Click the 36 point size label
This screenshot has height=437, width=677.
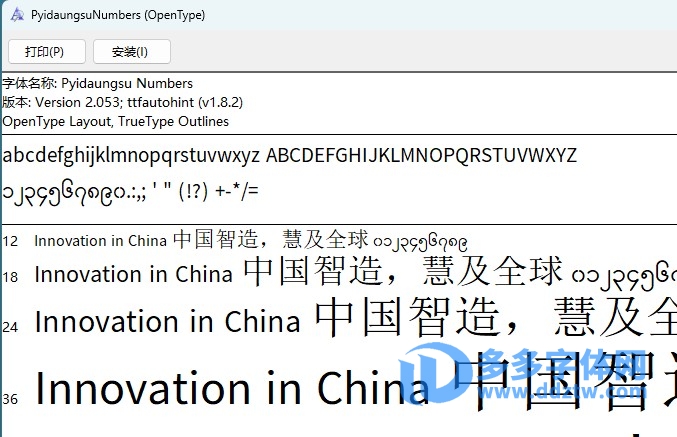coord(11,398)
